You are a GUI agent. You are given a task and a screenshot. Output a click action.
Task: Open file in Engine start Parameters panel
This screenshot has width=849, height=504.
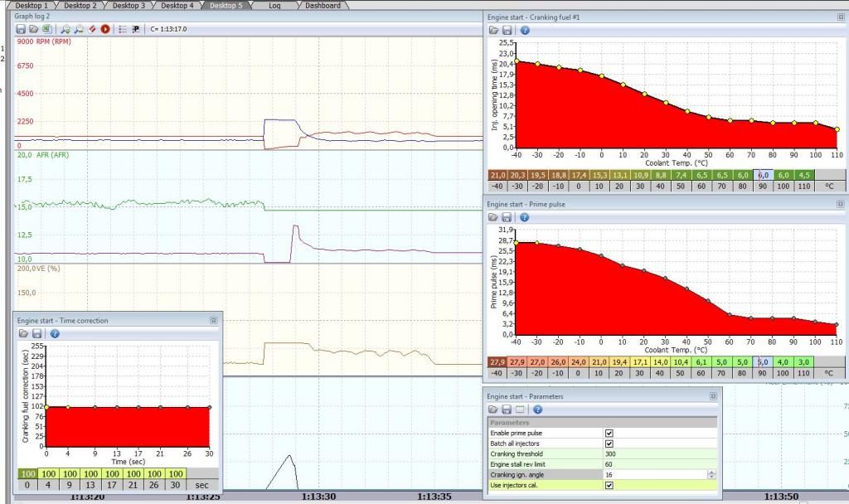493,409
